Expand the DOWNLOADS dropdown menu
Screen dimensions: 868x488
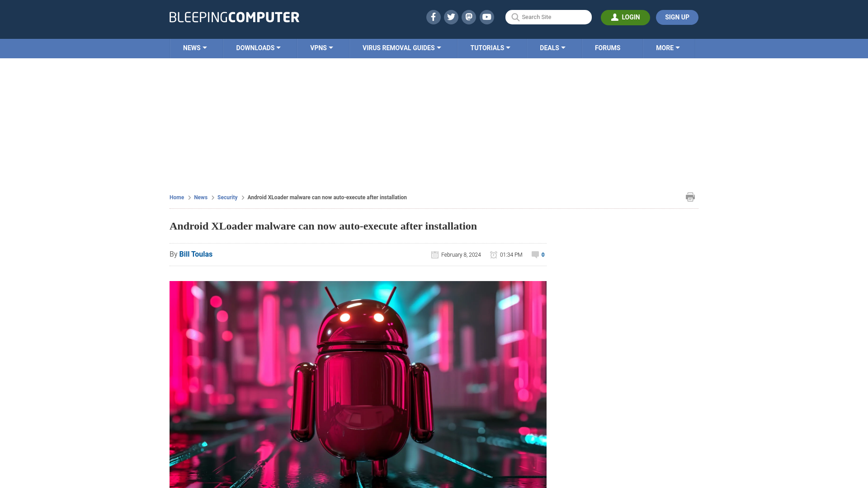[258, 47]
